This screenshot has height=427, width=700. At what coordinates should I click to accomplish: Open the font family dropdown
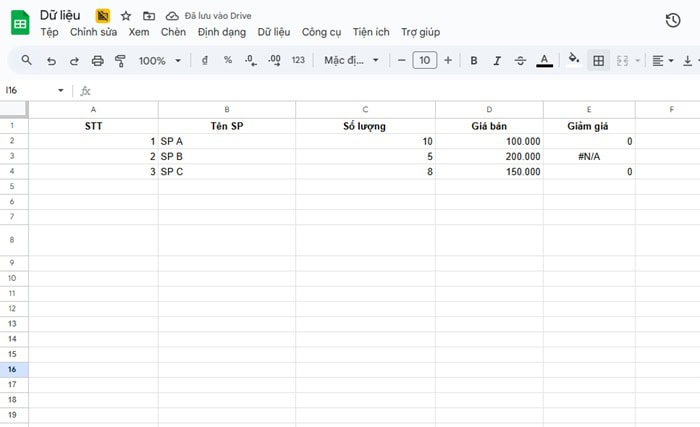pos(351,61)
